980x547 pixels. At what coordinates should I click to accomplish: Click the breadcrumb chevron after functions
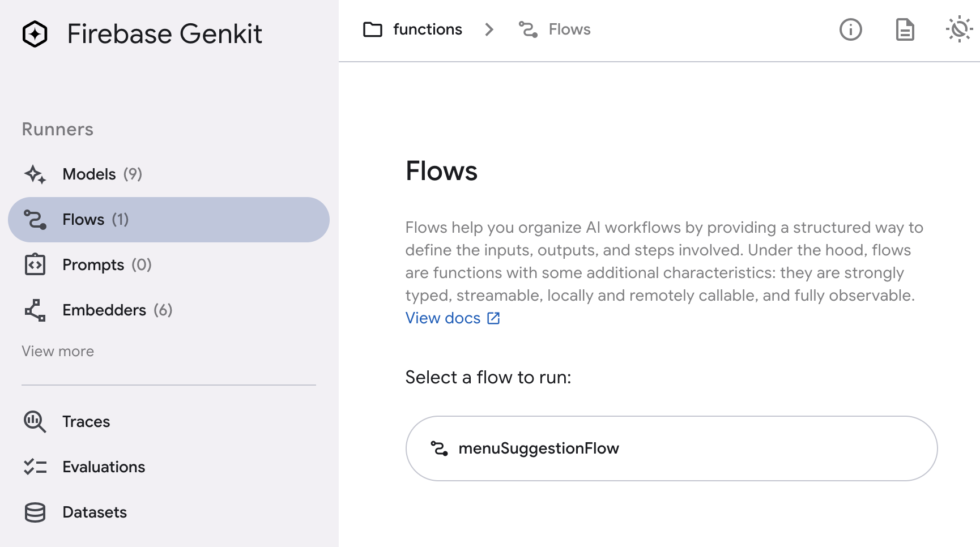(x=489, y=29)
